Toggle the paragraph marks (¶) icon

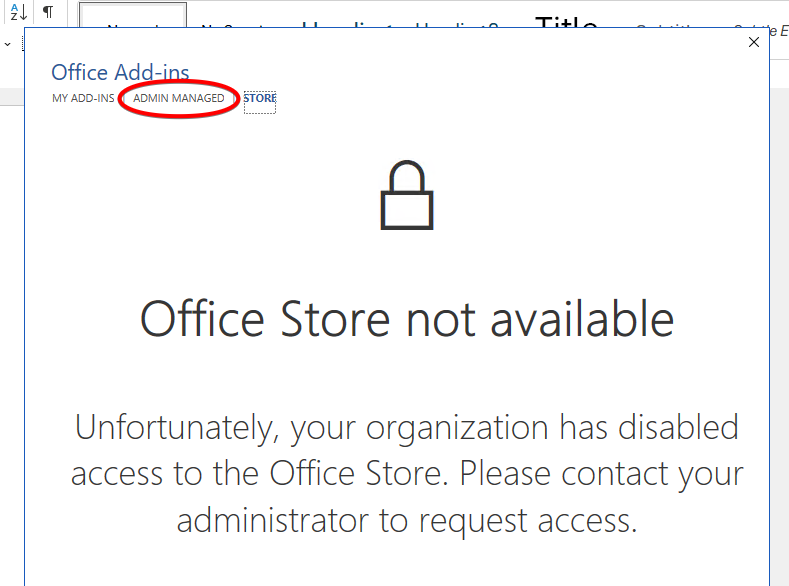(47, 12)
